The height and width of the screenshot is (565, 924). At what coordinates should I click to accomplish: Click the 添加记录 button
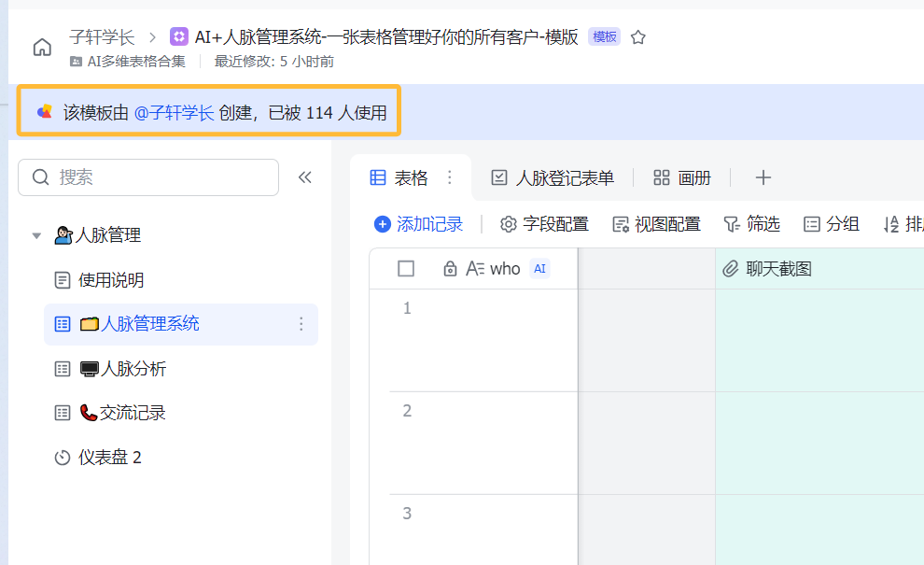[x=419, y=224]
